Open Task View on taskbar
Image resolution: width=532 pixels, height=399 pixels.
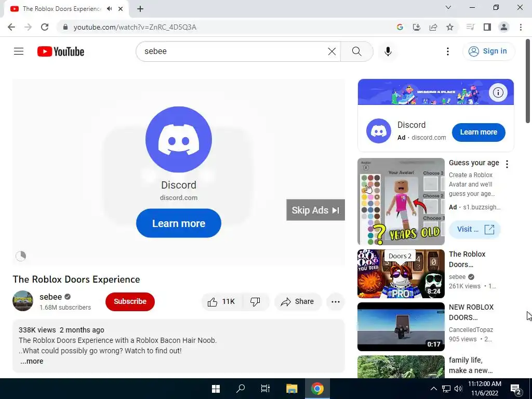[265, 389]
